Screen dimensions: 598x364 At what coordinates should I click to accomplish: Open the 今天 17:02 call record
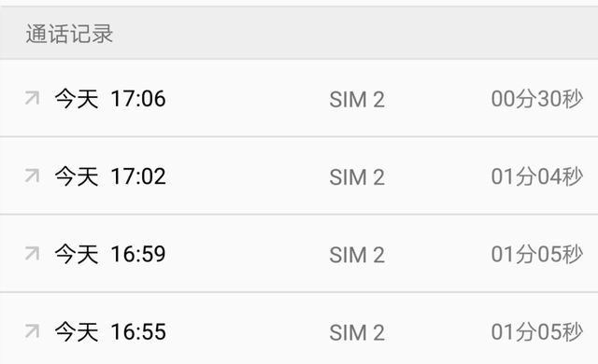pyautogui.click(x=299, y=175)
